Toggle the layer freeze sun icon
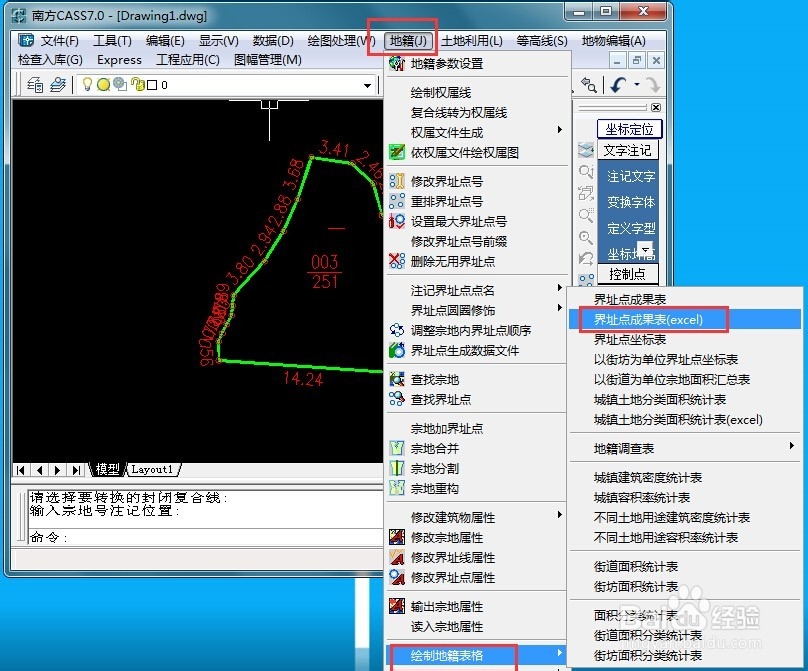The width and height of the screenshot is (808, 671). [x=104, y=85]
